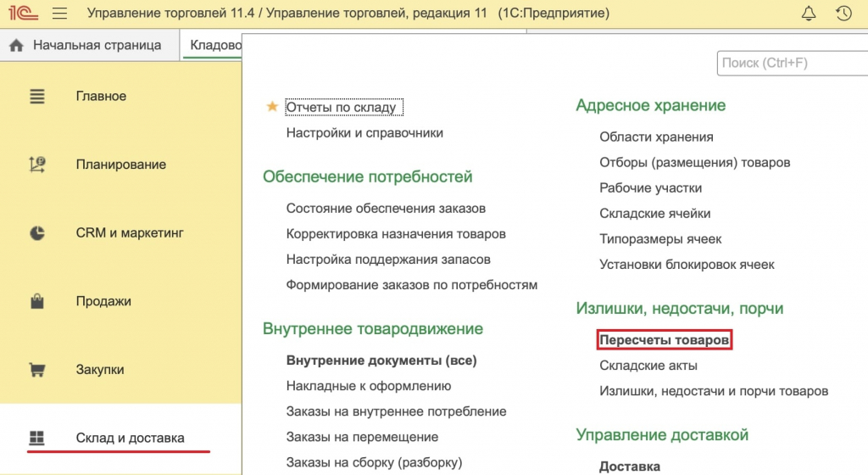Open Складские акты

pyautogui.click(x=648, y=366)
